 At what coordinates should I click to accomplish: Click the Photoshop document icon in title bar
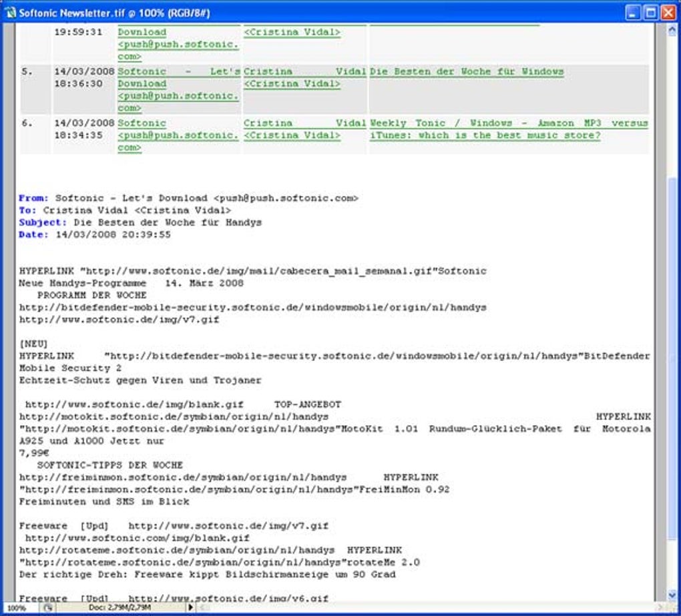tap(9, 13)
